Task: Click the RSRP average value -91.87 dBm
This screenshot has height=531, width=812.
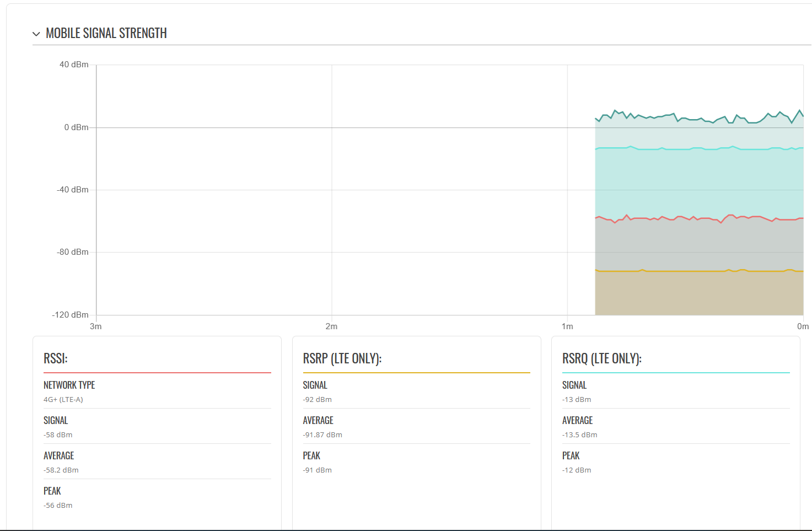Action: 322,435
